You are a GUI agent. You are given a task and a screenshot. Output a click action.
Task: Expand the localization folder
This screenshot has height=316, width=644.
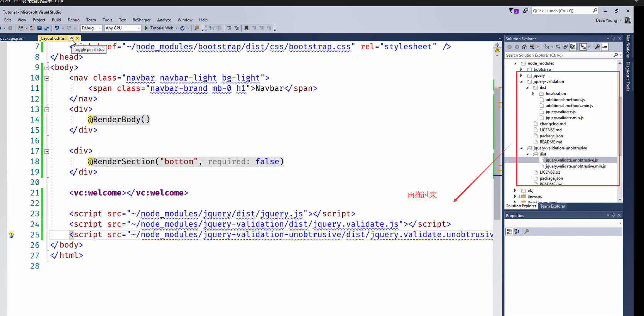[533, 94]
